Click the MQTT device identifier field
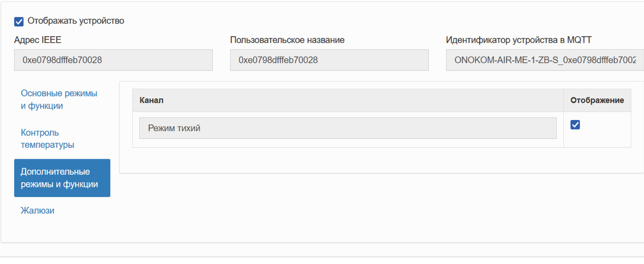 [544, 60]
